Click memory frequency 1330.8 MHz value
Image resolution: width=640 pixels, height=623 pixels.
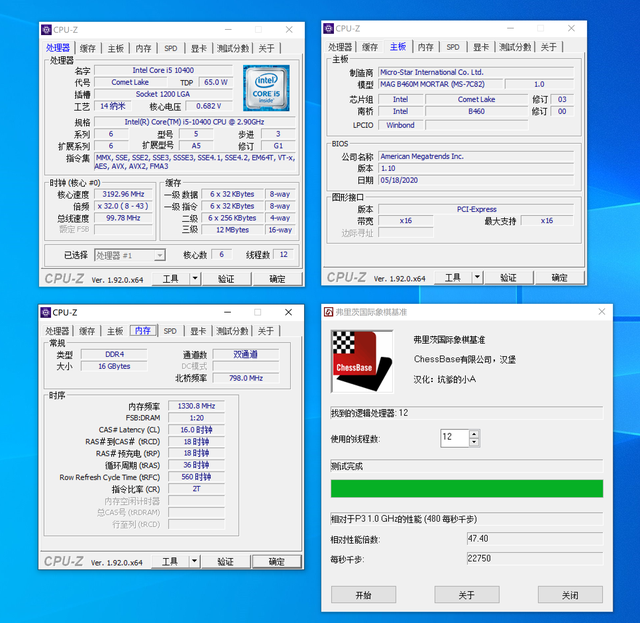click(x=196, y=406)
